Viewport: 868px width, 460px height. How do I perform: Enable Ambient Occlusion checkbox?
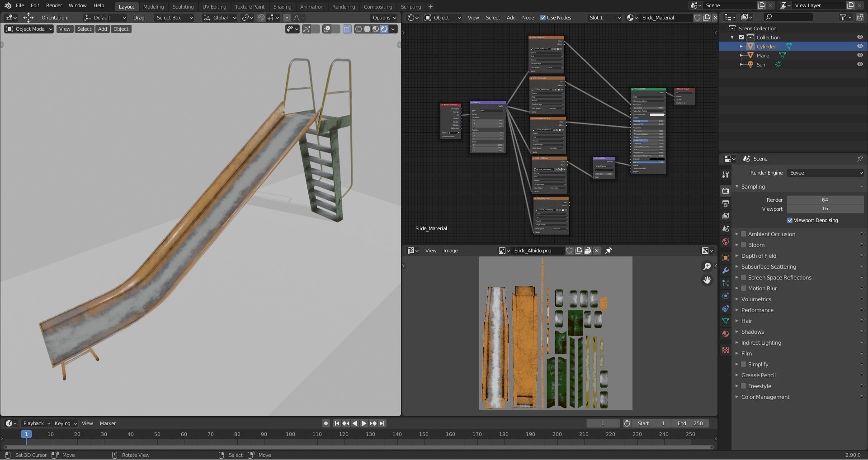(x=744, y=234)
